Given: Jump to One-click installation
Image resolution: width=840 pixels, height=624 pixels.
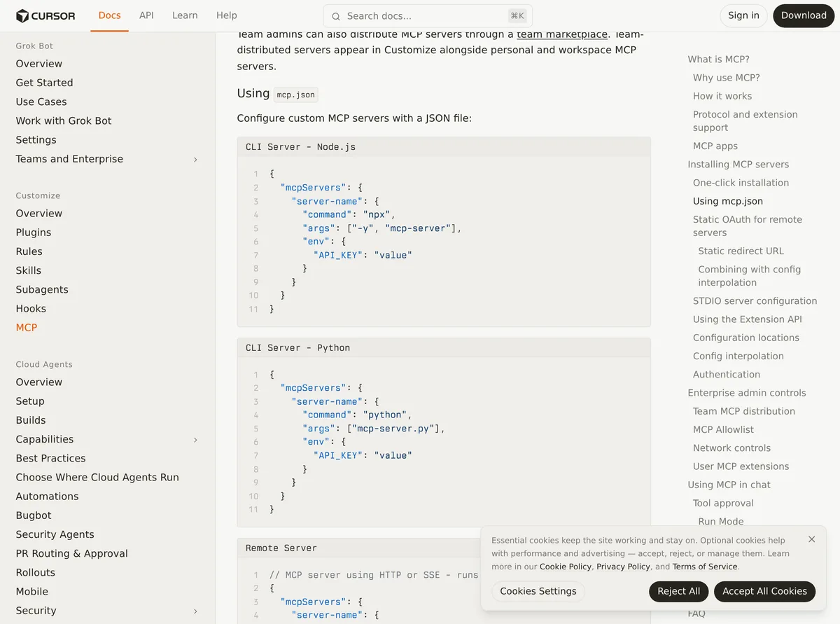Looking at the screenshot, I should pos(741,183).
